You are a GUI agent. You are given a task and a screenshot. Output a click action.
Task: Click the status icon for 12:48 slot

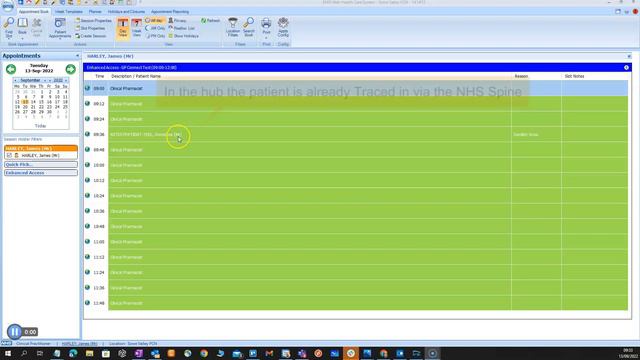tap(87, 303)
